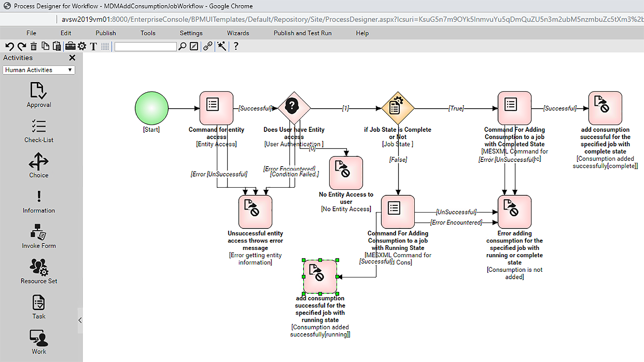The image size is (644, 362).
Task: Close the Activities panel
Action: tap(72, 58)
